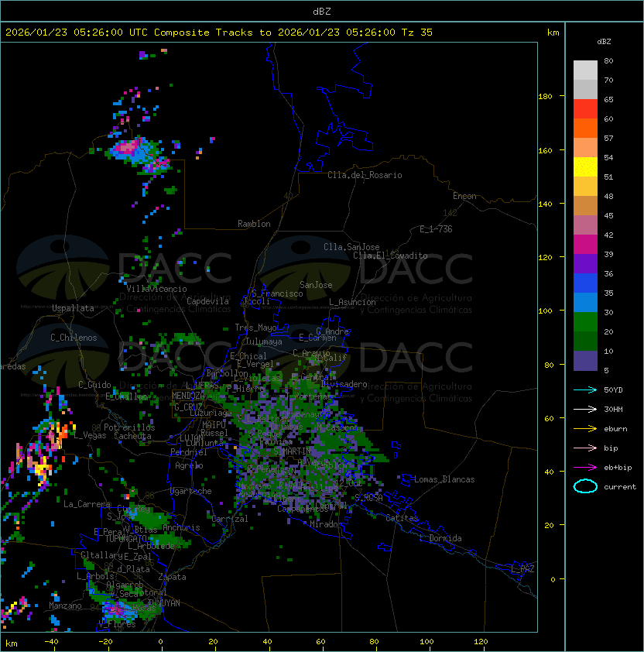
Task: Click the 'Anchoris' map label
Action: coord(181,527)
